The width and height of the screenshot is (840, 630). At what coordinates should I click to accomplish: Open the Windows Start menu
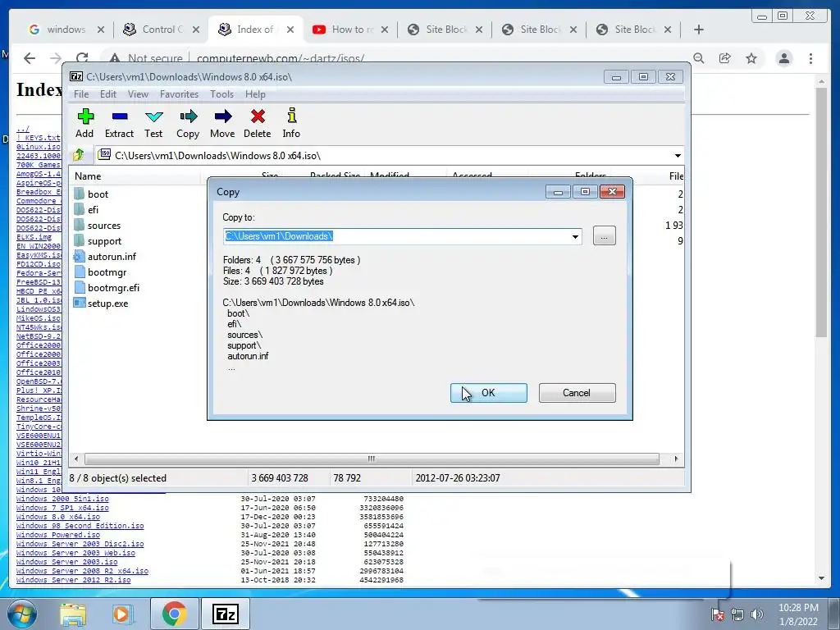pyautogui.click(x=21, y=614)
